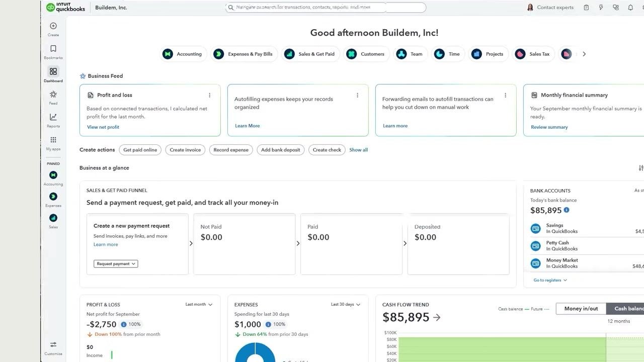Viewport: 644px width, 362px height.
Task: Click the lightning bolt icon in header
Action: tap(601, 8)
